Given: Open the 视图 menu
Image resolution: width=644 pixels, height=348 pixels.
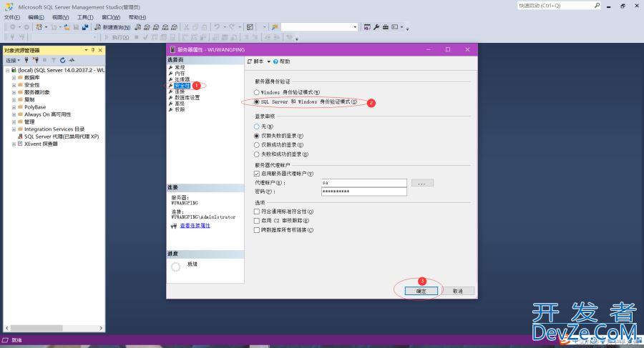Looking at the screenshot, I should point(60,17).
